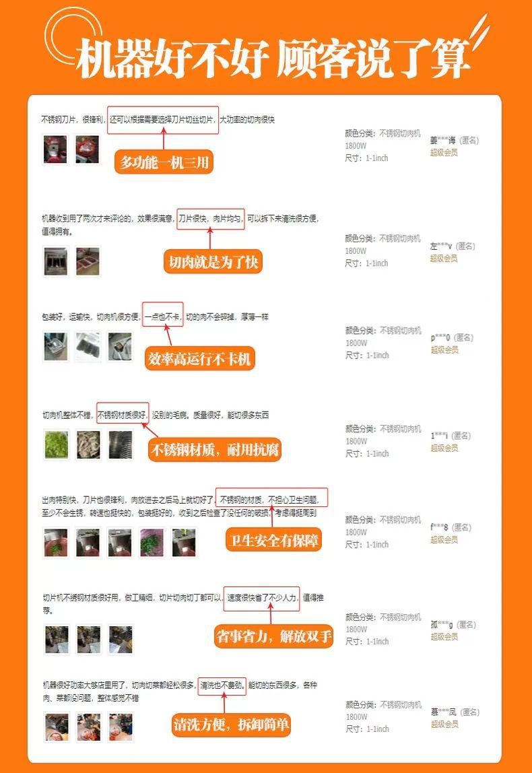
Task: Click the headline 机器好不好 顾客说了算
Action: coord(273,58)
